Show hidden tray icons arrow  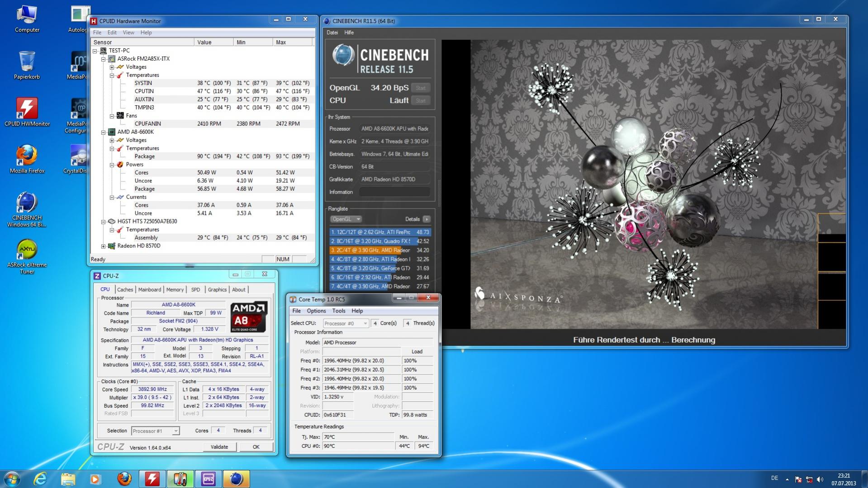(x=787, y=479)
